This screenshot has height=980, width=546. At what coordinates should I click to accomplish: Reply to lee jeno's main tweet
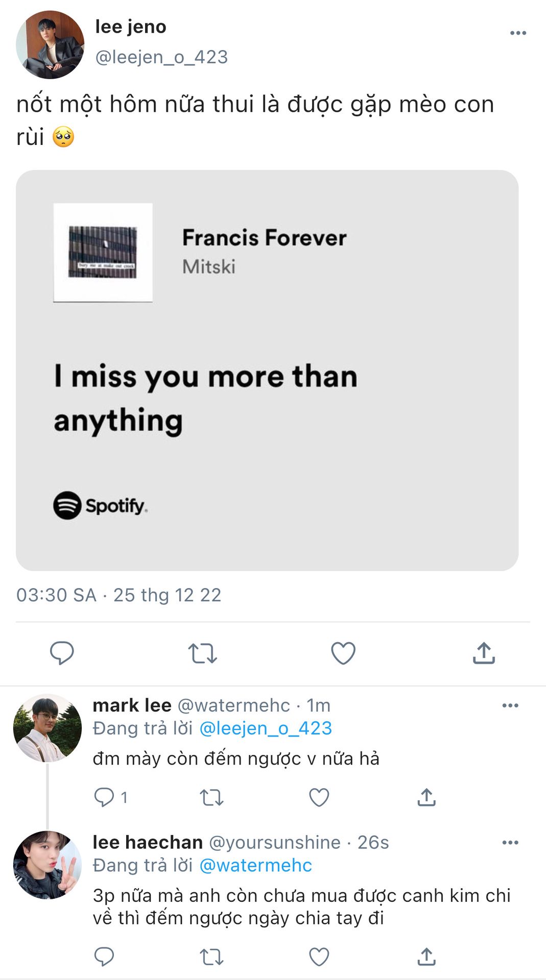pyautogui.click(x=62, y=653)
